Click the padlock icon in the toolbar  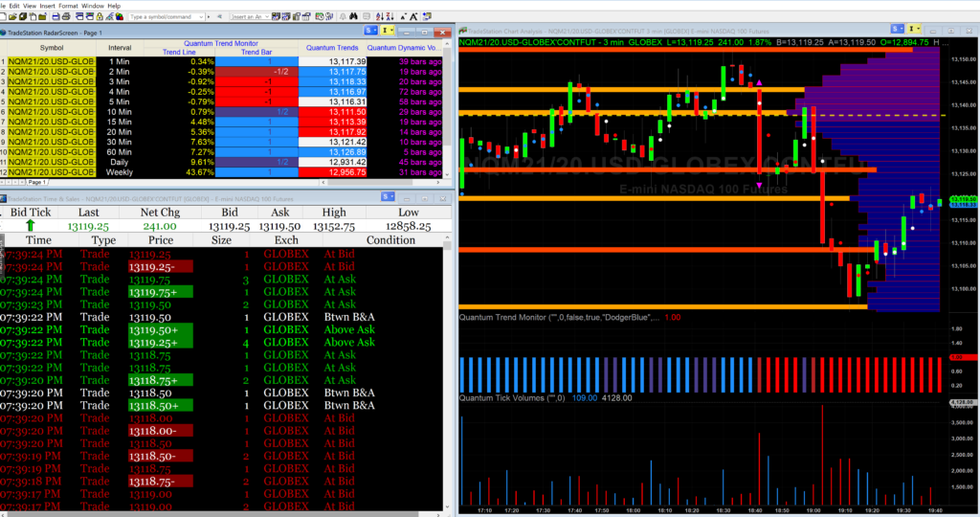pos(100,16)
